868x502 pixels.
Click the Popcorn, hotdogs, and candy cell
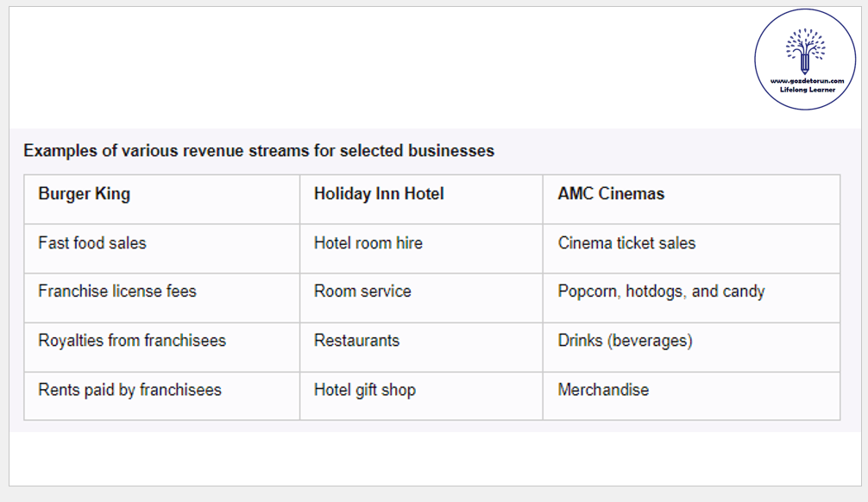click(x=661, y=292)
